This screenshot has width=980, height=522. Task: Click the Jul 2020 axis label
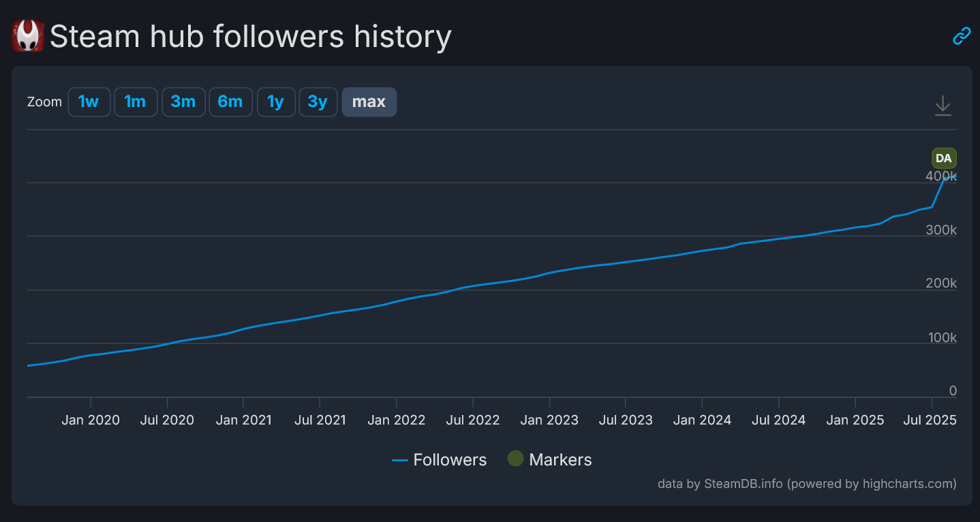[x=168, y=420]
